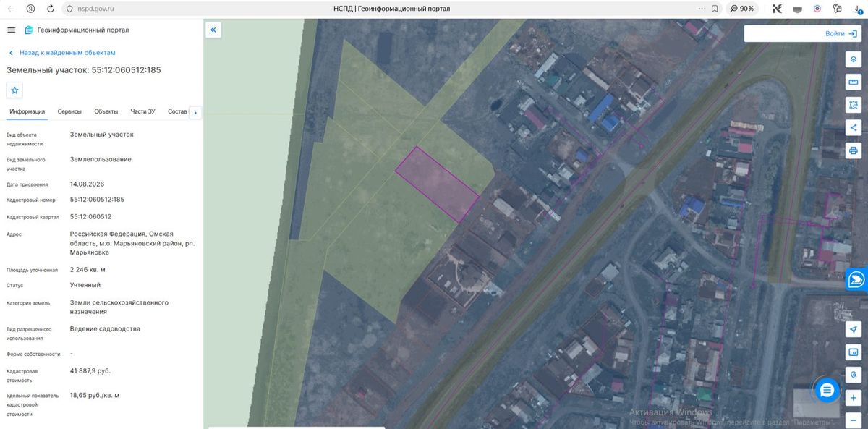Switch to the Части ЗУ tab
868x429 pixels.
point(142,111)
